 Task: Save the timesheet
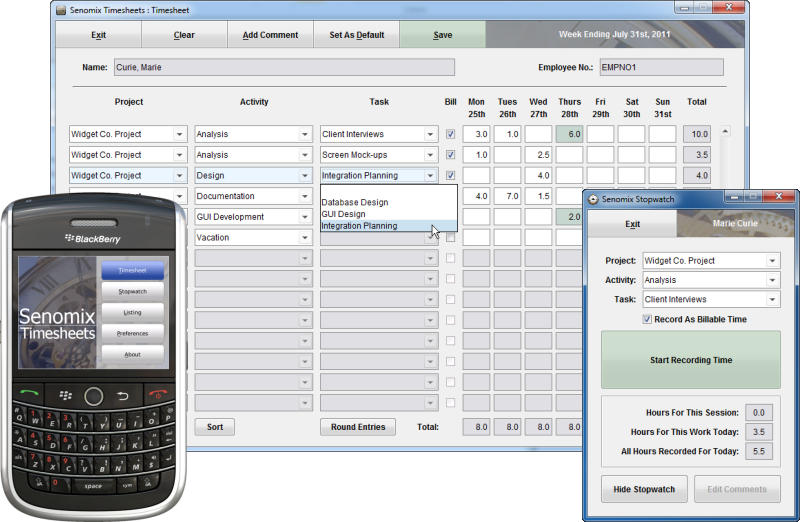tap(443, 35)
